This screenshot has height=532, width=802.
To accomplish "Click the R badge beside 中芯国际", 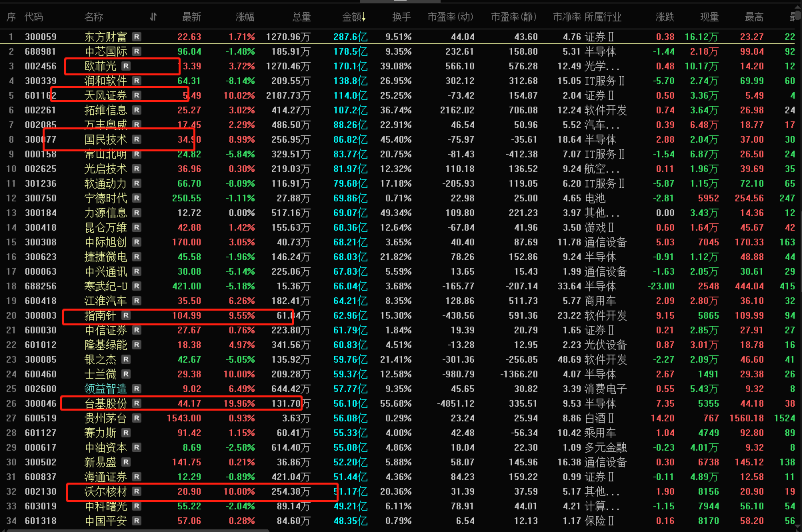I will click(137, 51).
